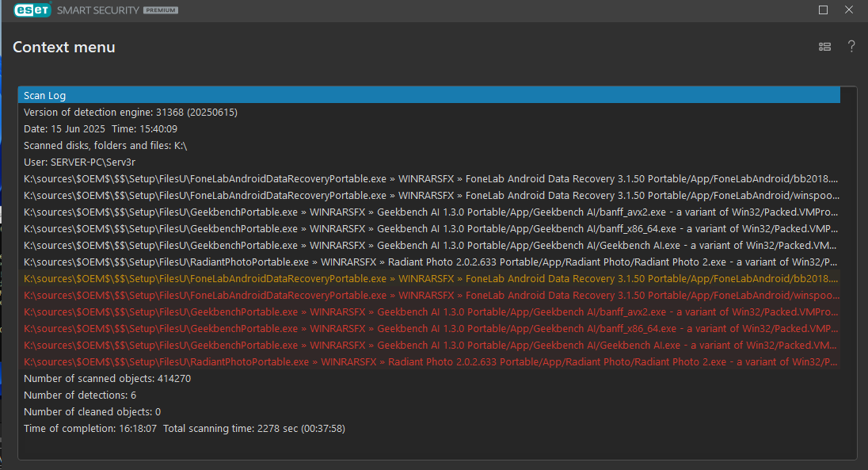
Task: Click the ESET logo in title bar
Action: coord(32,10)
